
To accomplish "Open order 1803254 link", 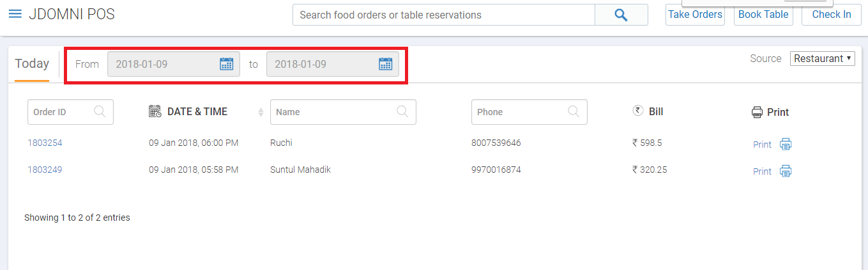I will 45,143.
